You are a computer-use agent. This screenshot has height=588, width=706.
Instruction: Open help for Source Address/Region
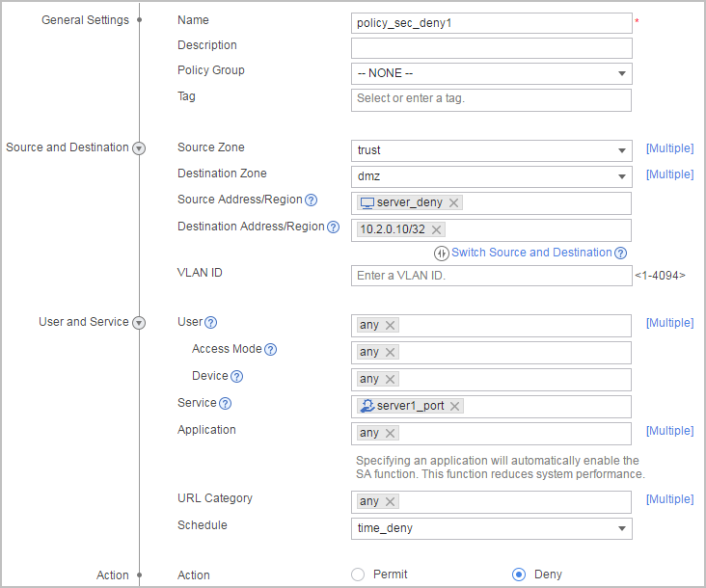[311, 200]
